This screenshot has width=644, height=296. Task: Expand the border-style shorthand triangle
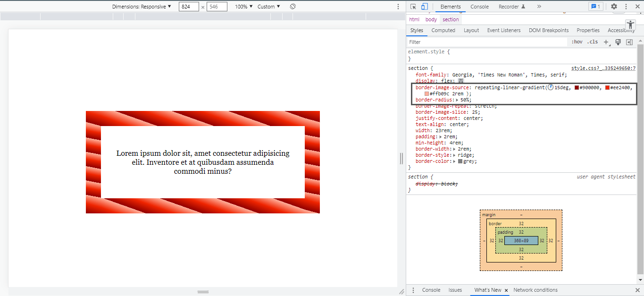pos(454,155)
